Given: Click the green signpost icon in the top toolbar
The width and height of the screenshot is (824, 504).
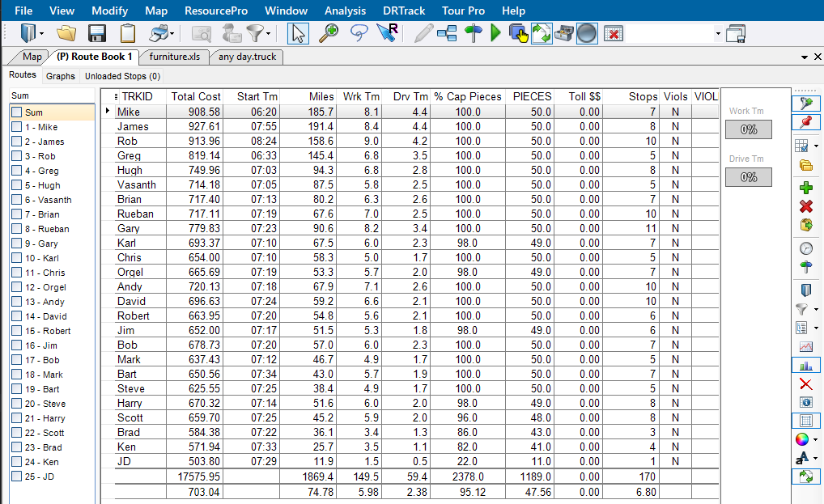Looking at the screenshot, I should [x=473, y=34].
